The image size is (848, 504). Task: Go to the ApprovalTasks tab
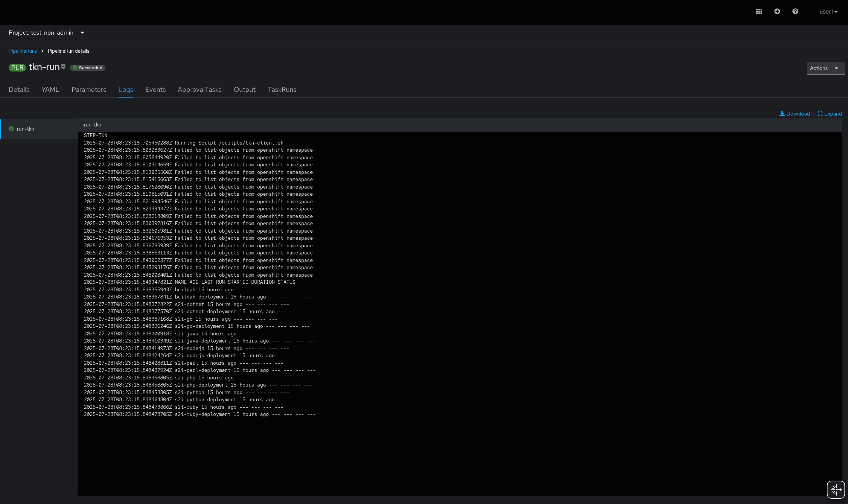click(199, 90)
